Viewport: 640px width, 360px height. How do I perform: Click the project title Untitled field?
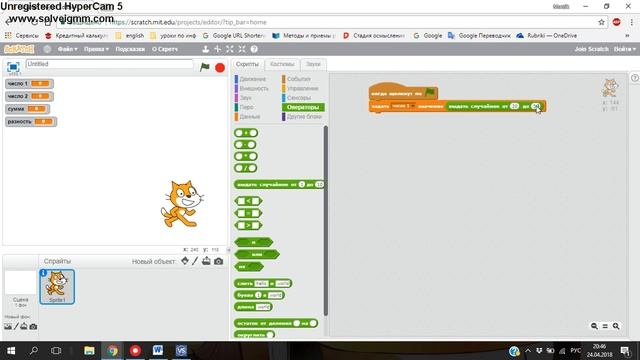pyautogui.click(x=109, y=64)
